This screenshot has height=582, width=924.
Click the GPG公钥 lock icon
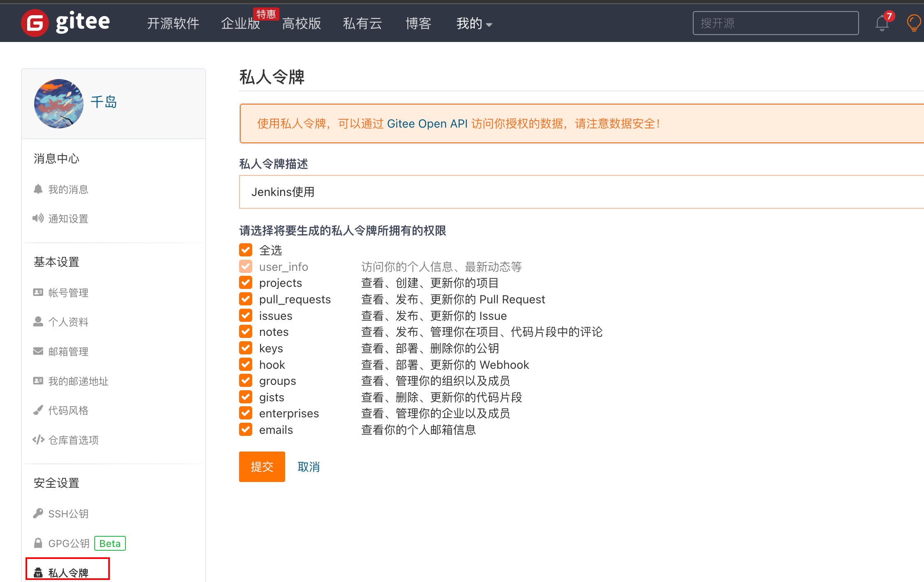click(x=38, y=543)
